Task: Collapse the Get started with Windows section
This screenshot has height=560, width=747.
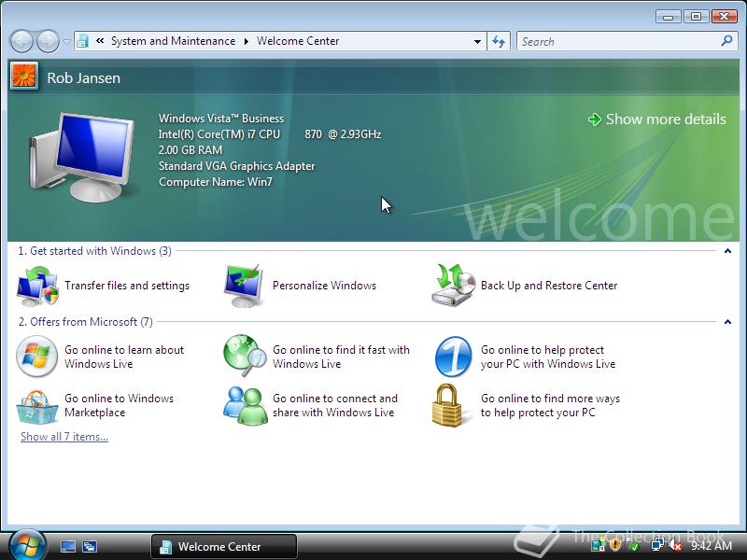Action: click(727, 251)
